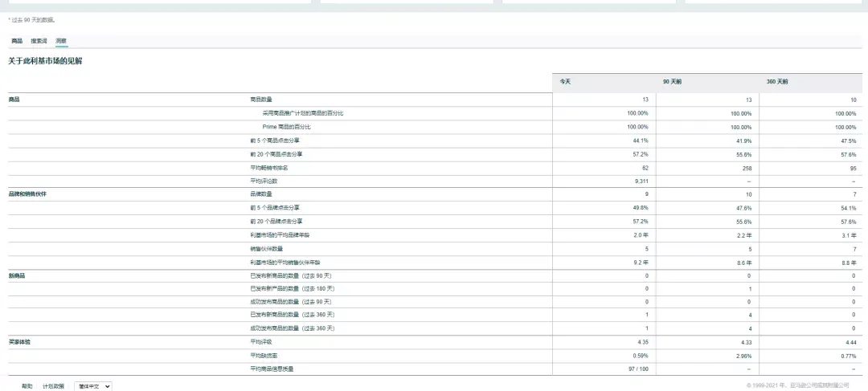Click the 49.8% brand click share value
The image size is (868, 391).
click(x=641, y=208)
